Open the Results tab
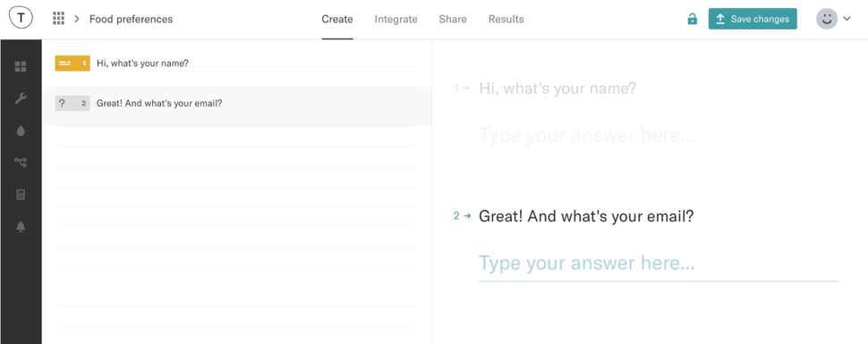The height and width of the screenshot is (344, 868). point(506,19)
